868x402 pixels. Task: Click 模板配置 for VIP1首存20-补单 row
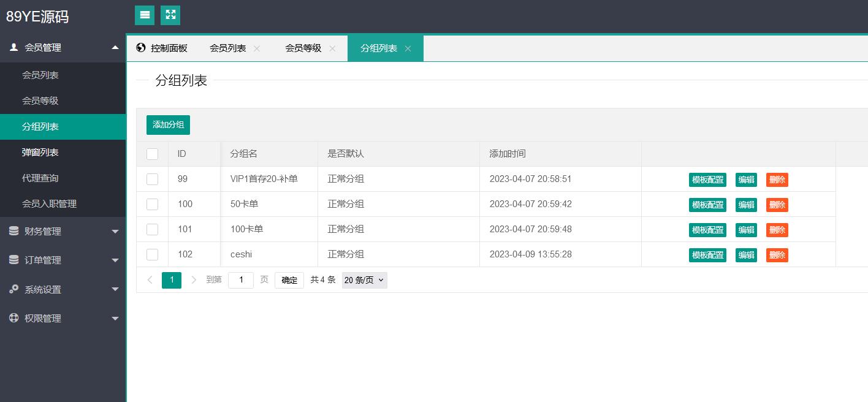(x=707, y=180)
